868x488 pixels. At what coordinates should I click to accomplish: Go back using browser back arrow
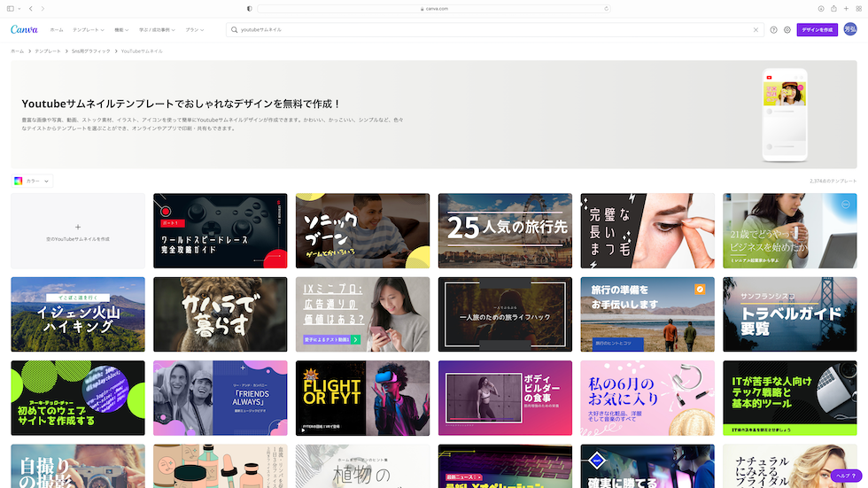pos(30,9)
